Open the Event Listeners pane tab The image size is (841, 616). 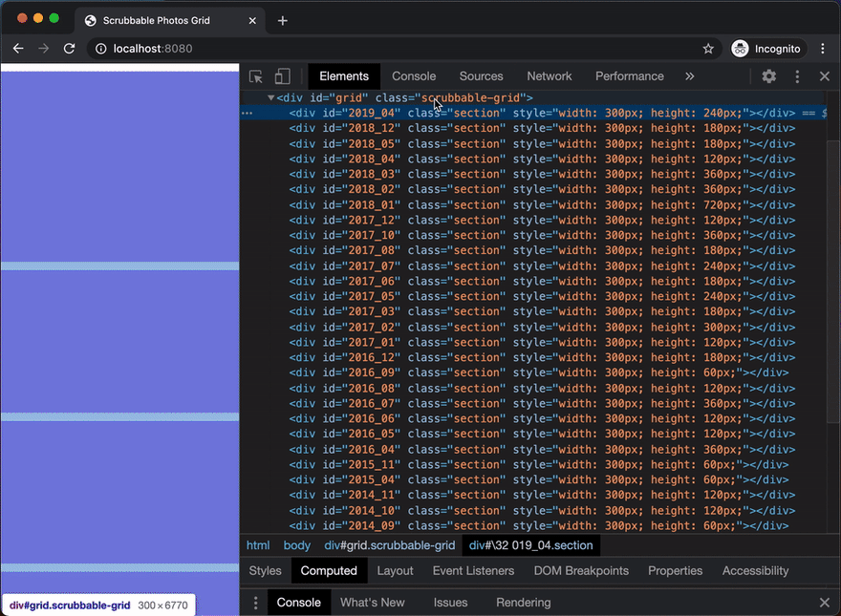click(473, 571)
